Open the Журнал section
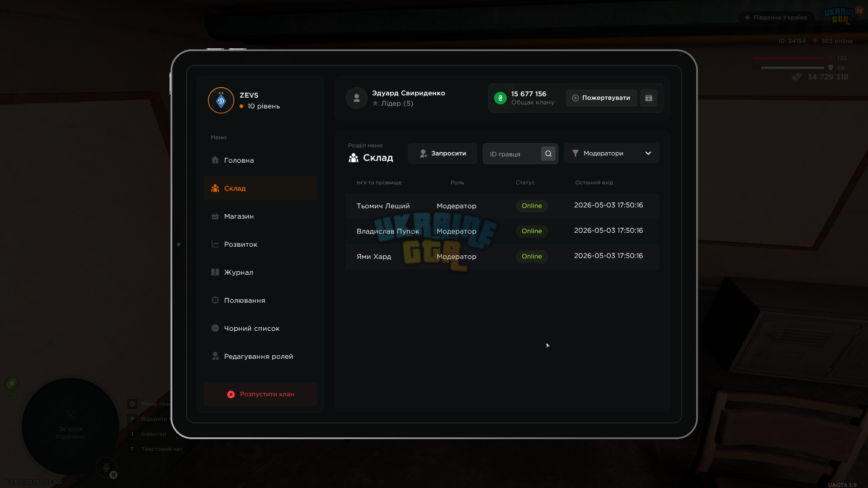 click(260, 272)
